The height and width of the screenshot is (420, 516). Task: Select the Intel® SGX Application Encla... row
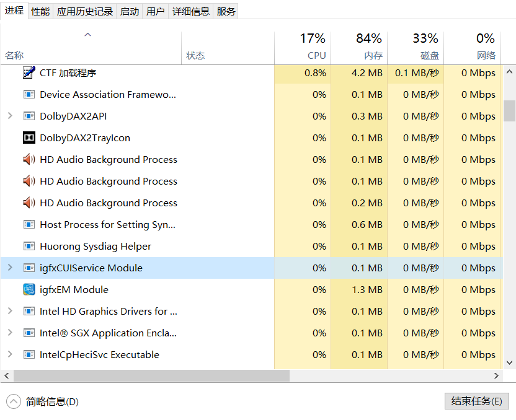click(252, 333)
